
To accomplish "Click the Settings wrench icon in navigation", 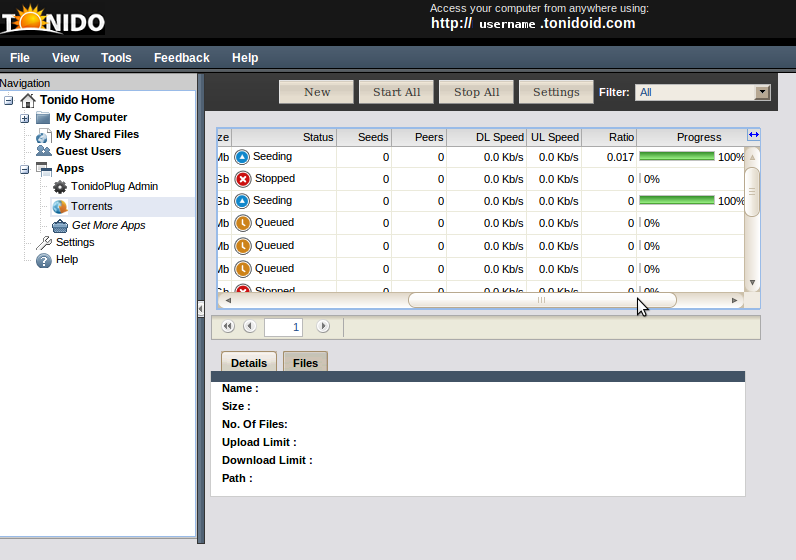I will click(43, 243).
